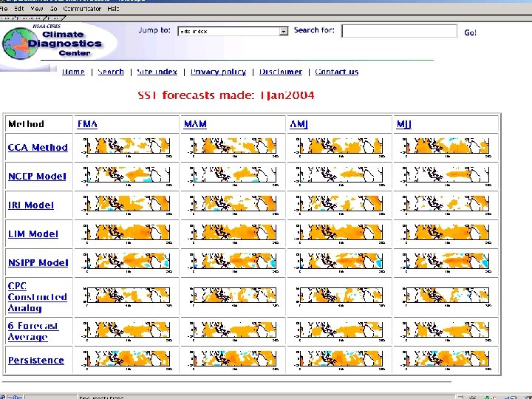This screenshot has height=399, width=532.
Task: Open the 6 Forecast Average link
Action: click(x=33, y=331)
